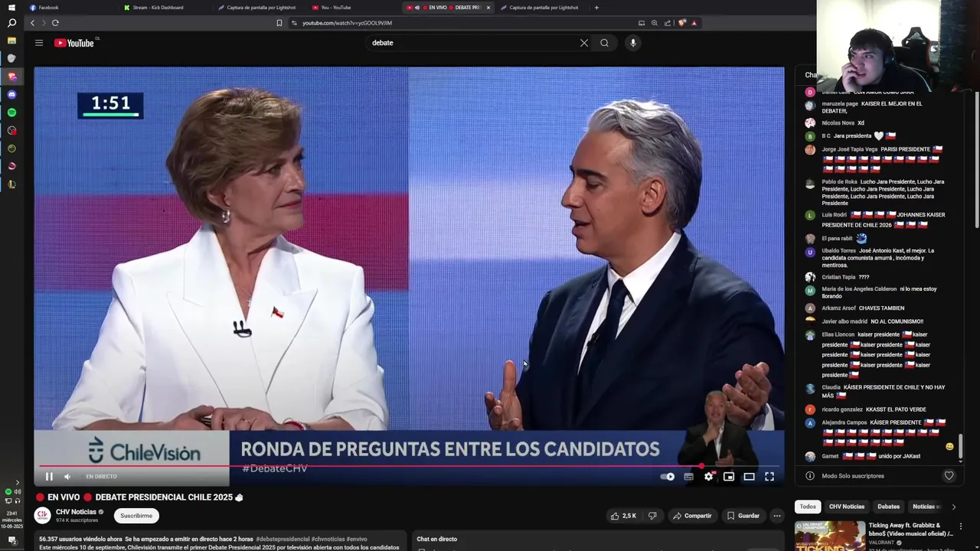The image size is (980, 551).
Task: Select the Todos filter chip
Action: [x=808, y=507]
